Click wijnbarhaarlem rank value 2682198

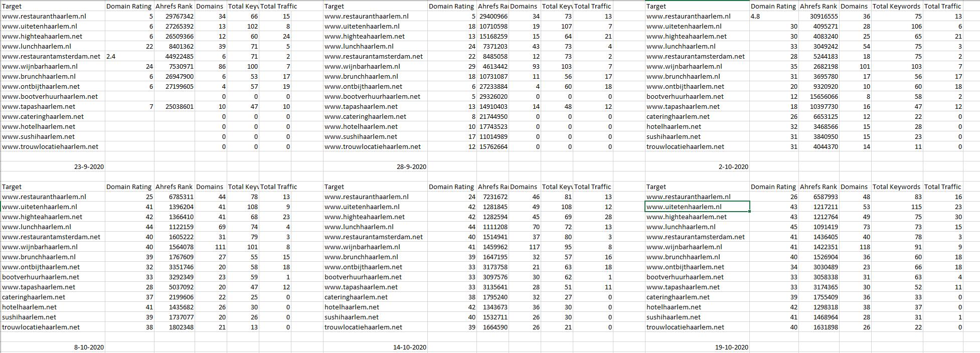819,66
